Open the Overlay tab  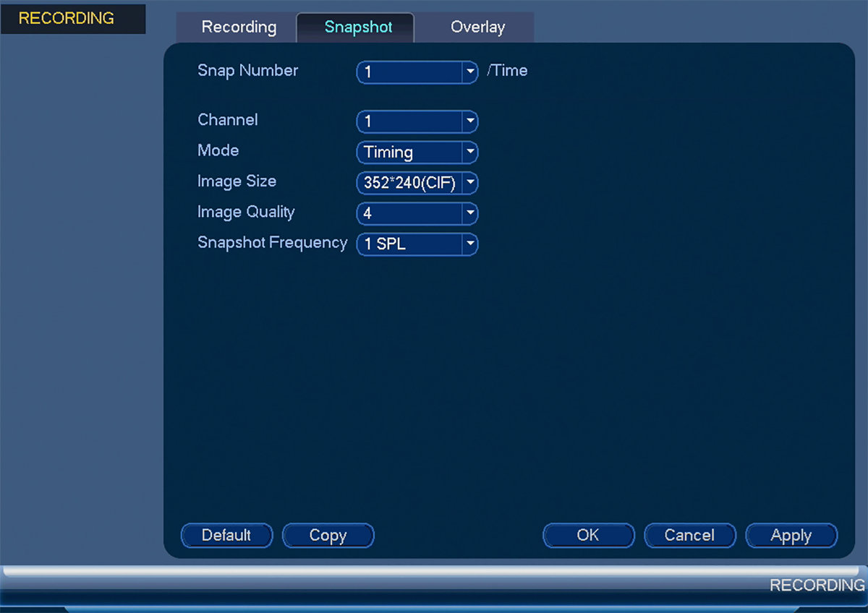pyautogui.click(x=477, y=27)
